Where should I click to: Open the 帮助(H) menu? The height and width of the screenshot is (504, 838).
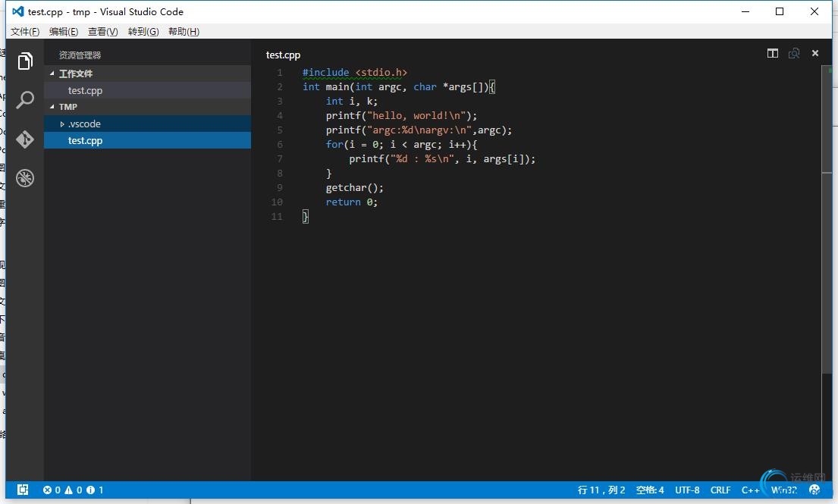tap(184, 32)
